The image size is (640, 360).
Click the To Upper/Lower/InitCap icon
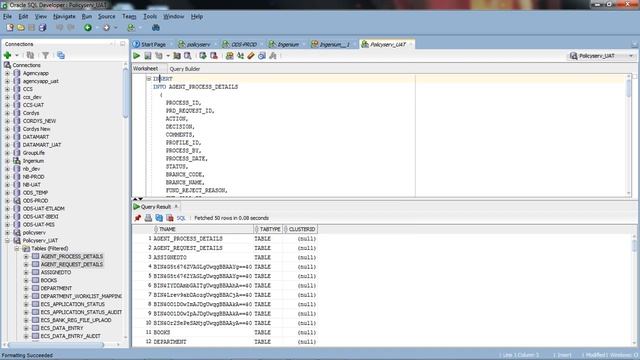pos(240,56)
